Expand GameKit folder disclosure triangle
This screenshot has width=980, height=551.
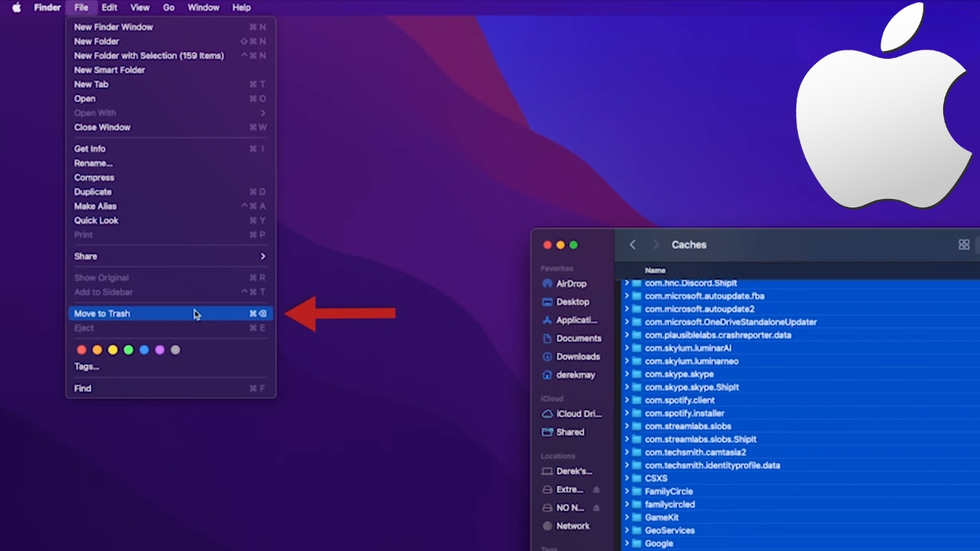626,517
